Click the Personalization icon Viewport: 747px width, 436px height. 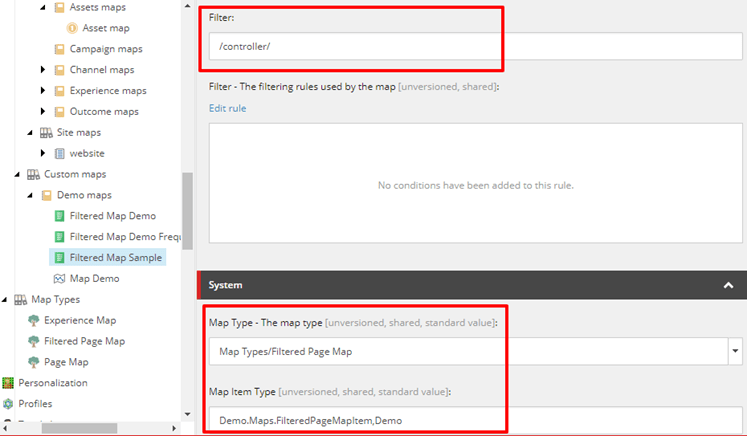8,383
